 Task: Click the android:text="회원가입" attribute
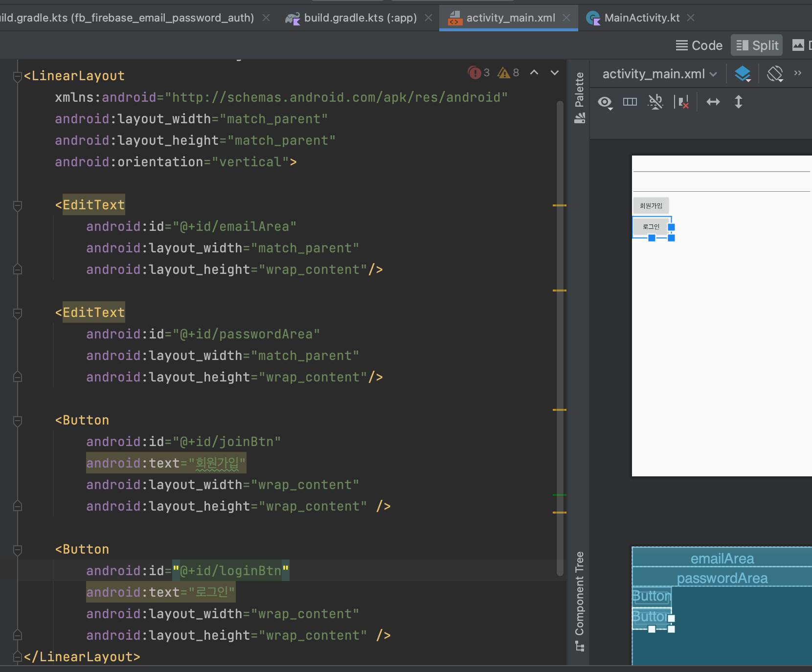point(166,463)
